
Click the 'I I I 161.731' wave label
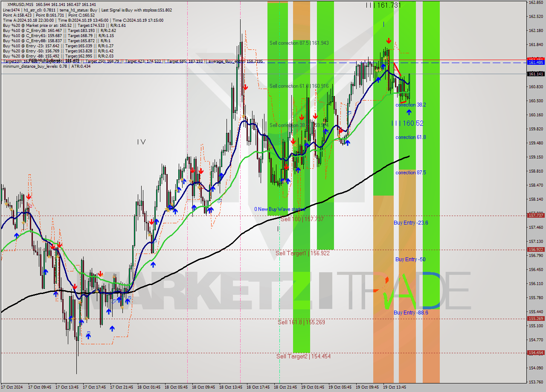click(x=383, y=5)
